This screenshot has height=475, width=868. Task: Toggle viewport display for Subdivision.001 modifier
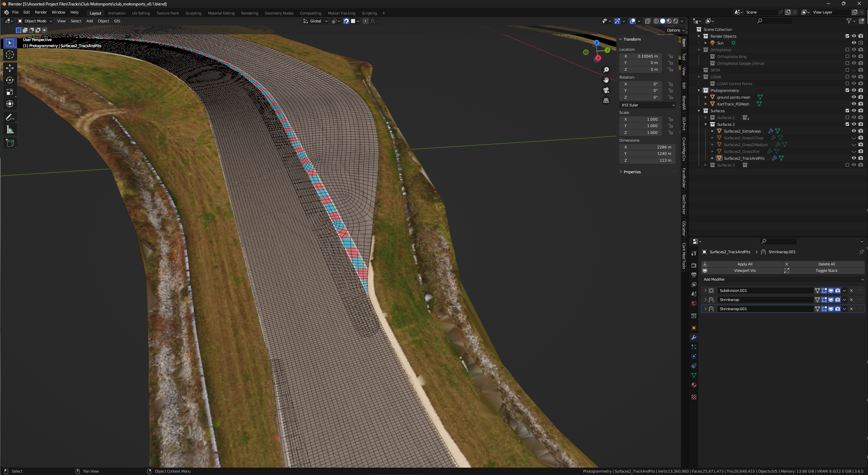[x=831, y=291]
